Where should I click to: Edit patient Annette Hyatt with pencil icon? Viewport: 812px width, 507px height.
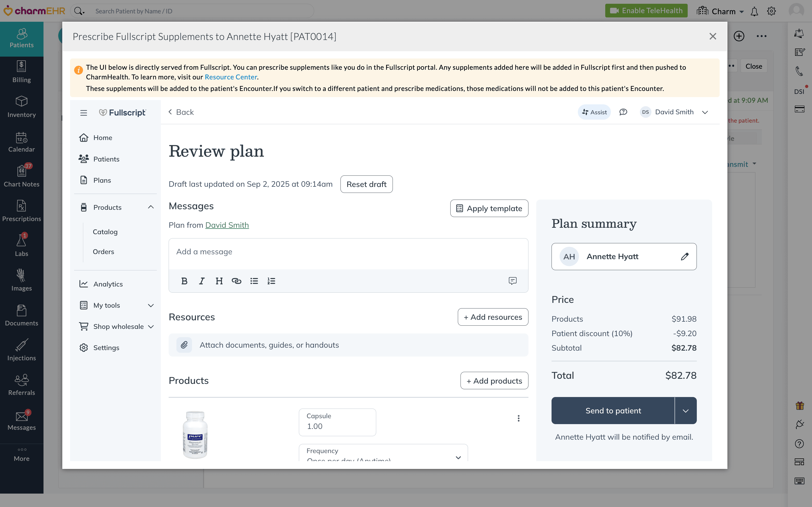(684, 256)
